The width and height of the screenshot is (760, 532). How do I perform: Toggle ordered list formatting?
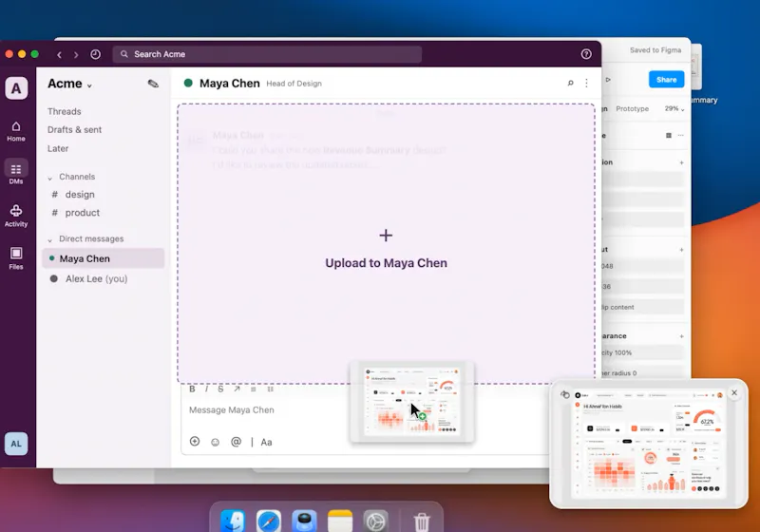tap(253, 389)
